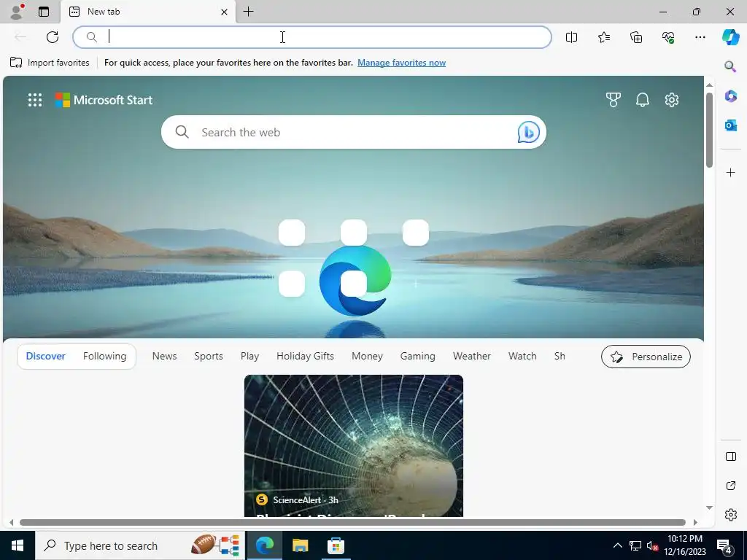The width and height of the screenshot is (747, 560).
Task: Open the taskbar network icon
Action: 635,545
